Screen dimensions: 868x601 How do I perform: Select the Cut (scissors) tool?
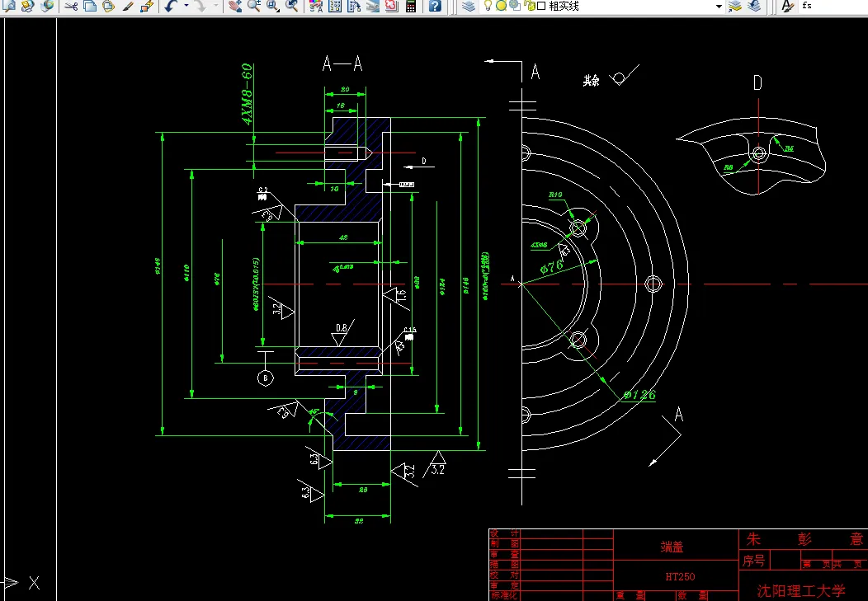(69, 7)
